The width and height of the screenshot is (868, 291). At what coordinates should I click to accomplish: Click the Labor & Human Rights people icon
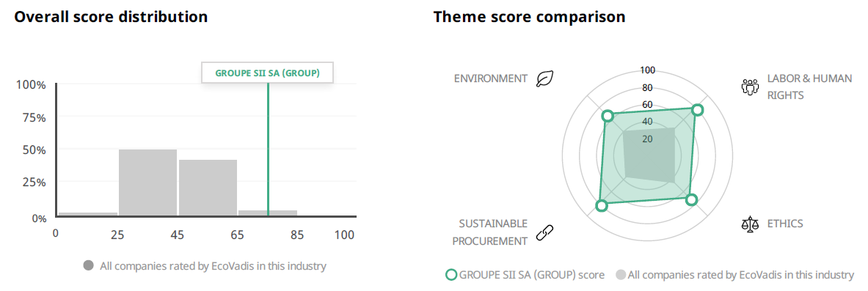[x=750, y=86]
